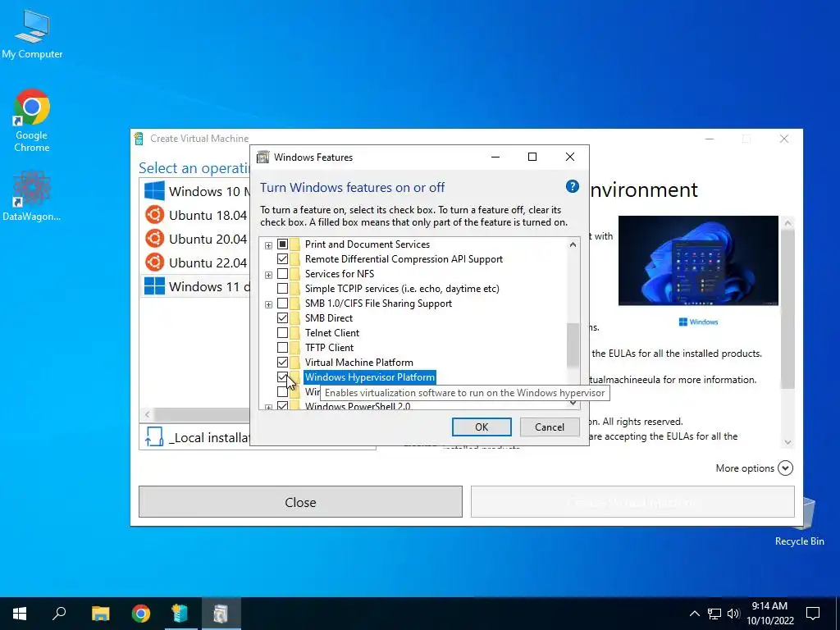Switch to Windows Features taskbar icon
The image size is (840, 630).
coord(221,614)
